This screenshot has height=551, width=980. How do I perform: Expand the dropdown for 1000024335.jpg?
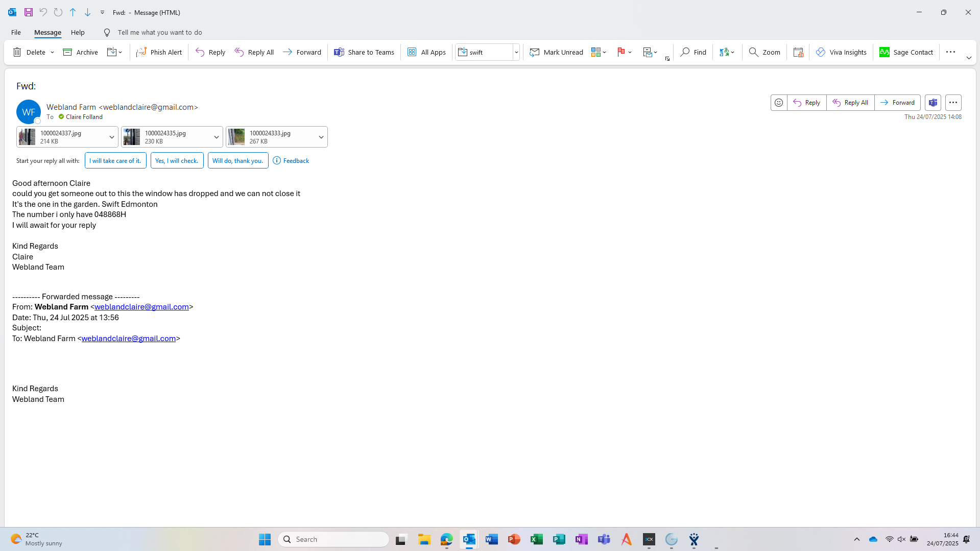click(217, 137)
